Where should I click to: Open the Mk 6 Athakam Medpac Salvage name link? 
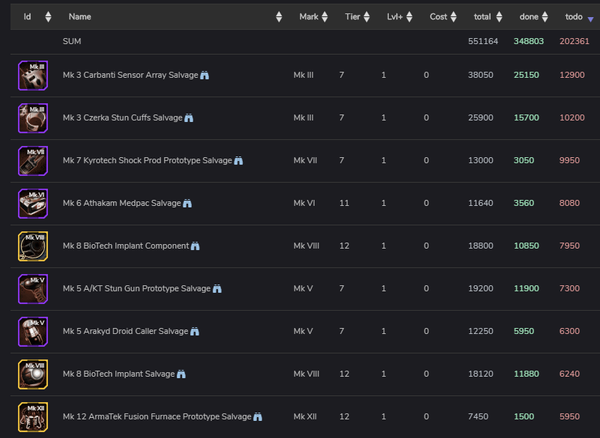tap(121, 203)
